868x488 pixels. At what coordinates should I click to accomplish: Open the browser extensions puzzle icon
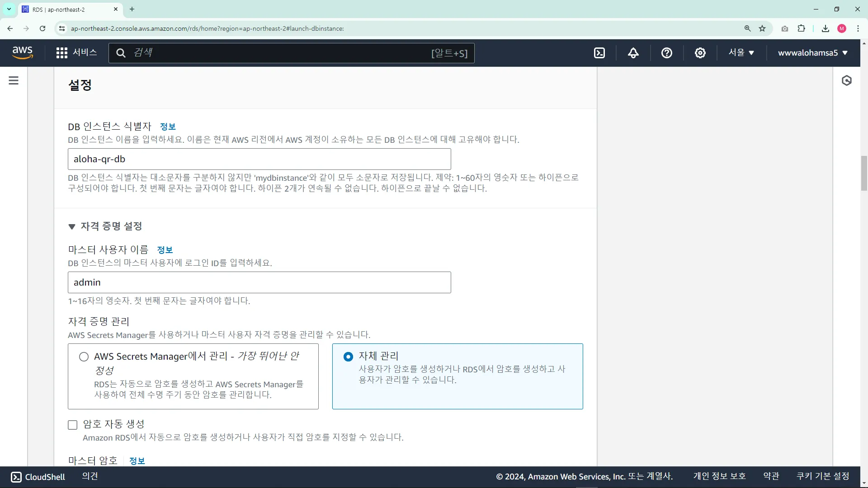[x=801, y=28]
